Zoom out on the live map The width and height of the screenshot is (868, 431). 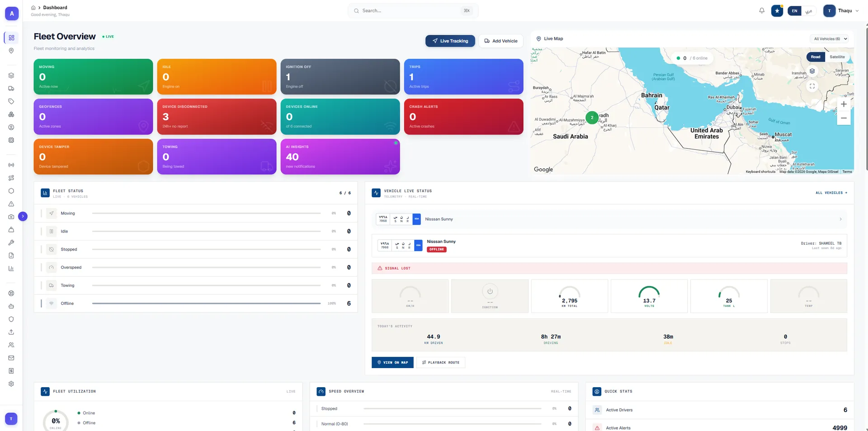click(844, 118)
